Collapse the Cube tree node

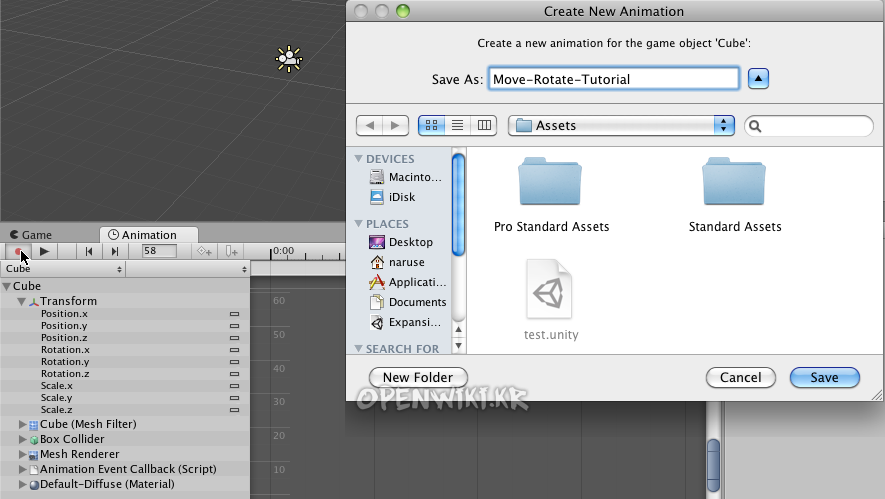click(7, 287)
